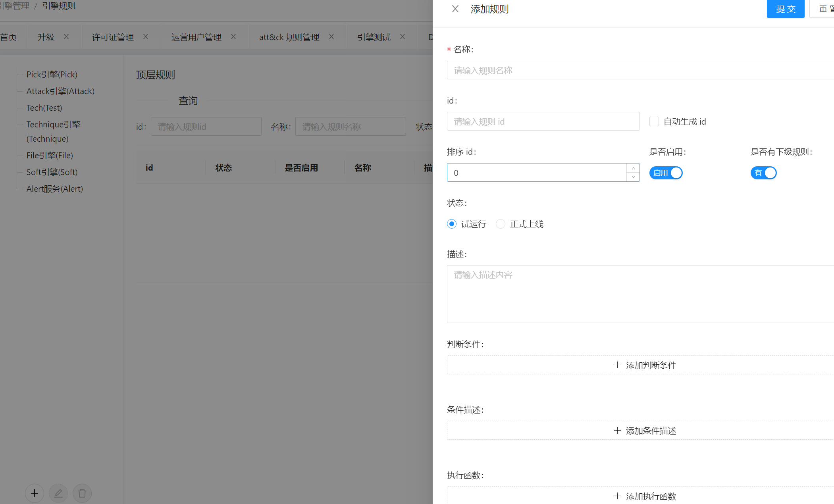This screenshot has width=834, height=504.
Task: Click the trash delete icon below tree
Action: click(82, 493)
